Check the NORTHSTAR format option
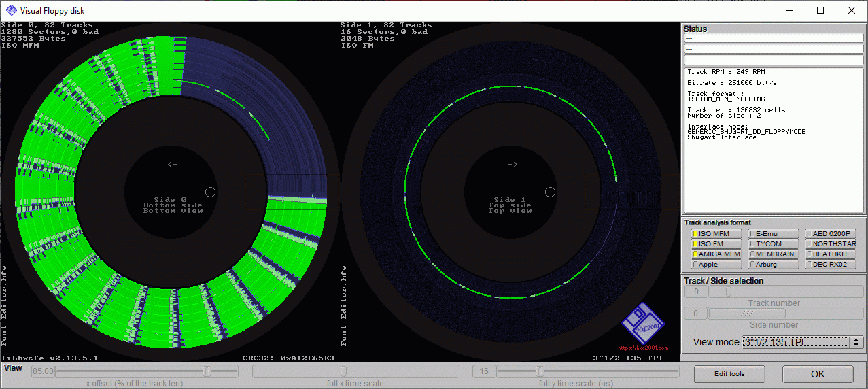The width and height of the screenshot is (868, 389). [831, 244]
